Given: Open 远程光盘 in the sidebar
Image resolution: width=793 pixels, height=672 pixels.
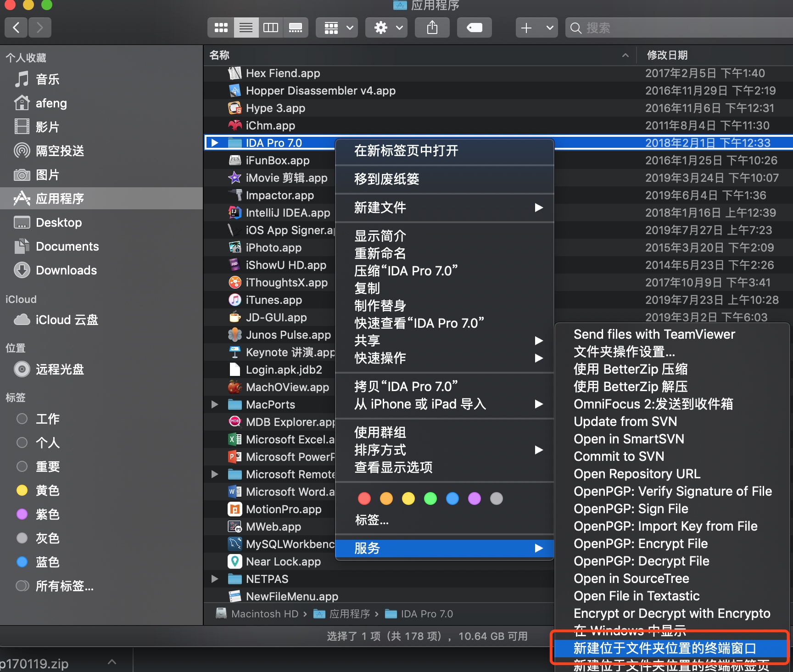Looking at the screenshot, I should coord(101,369).
